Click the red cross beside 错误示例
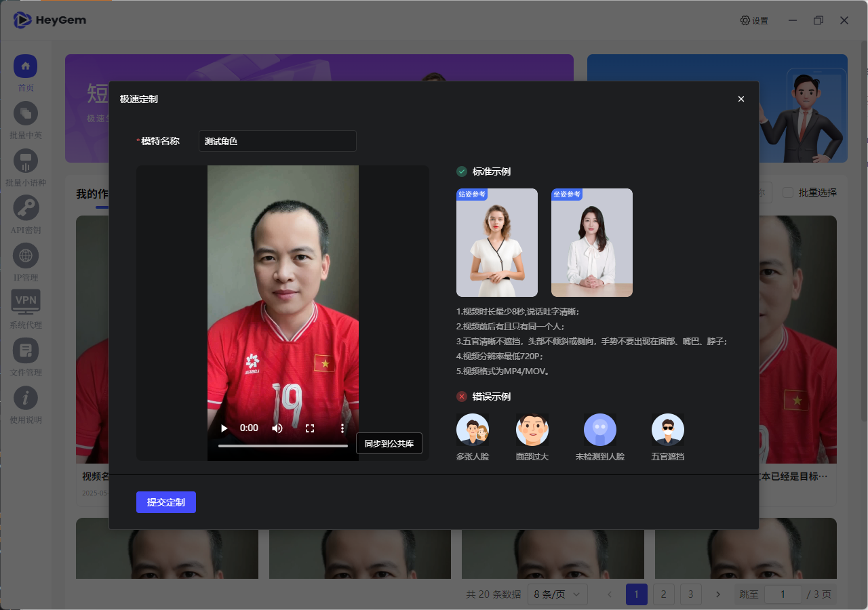Image resolution: width=868 pixels, height=610 pixels. pos(462,396)
